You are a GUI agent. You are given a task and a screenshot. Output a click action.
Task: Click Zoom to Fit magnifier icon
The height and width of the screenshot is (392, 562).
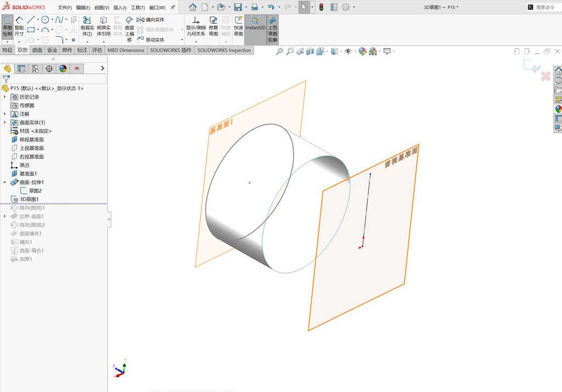(x=279, y=52)
